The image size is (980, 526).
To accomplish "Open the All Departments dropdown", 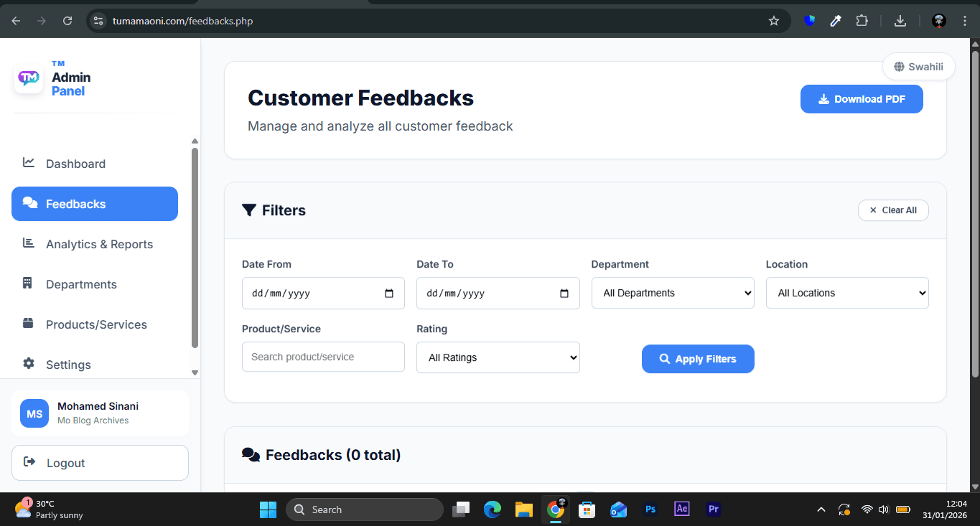I will point(672,292).
